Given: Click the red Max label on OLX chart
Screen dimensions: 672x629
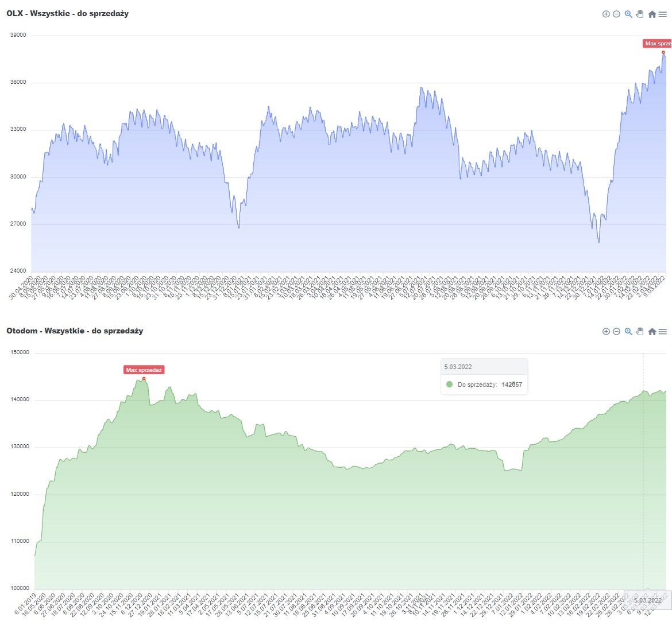Looking at the screenshot, I should [x=658, y=44].
